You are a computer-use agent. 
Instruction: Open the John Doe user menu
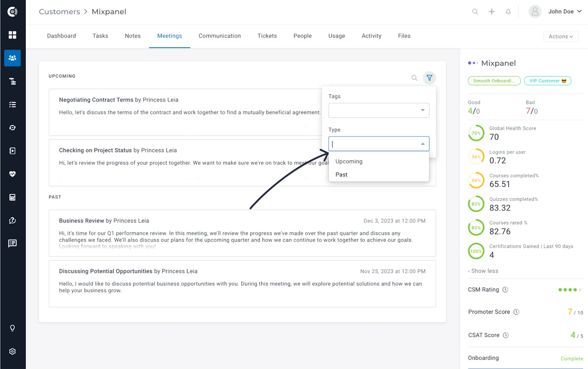click(x=555, y=12)
